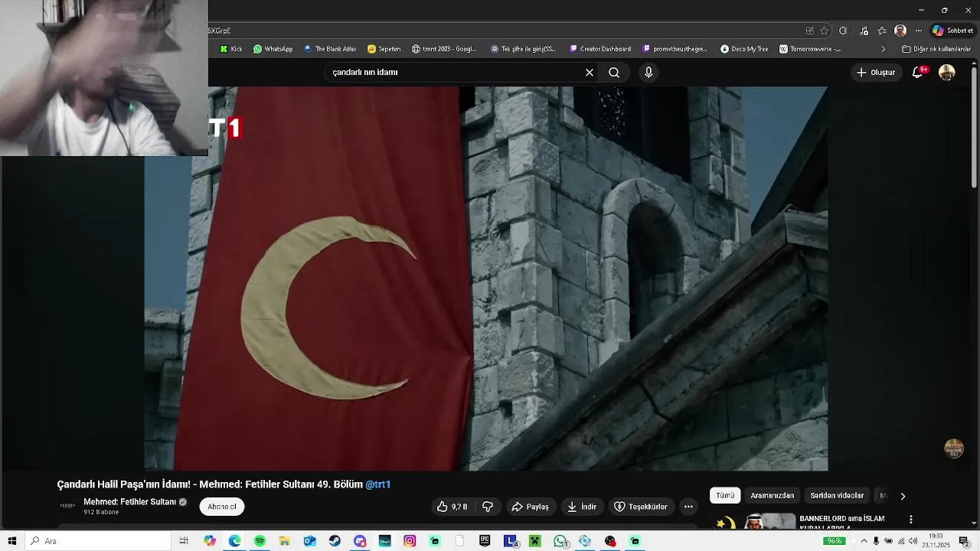The height and width of the screenshot is (551, 980).
Task: Open the browser extensions puzzle icon
Action: (843, 31)
